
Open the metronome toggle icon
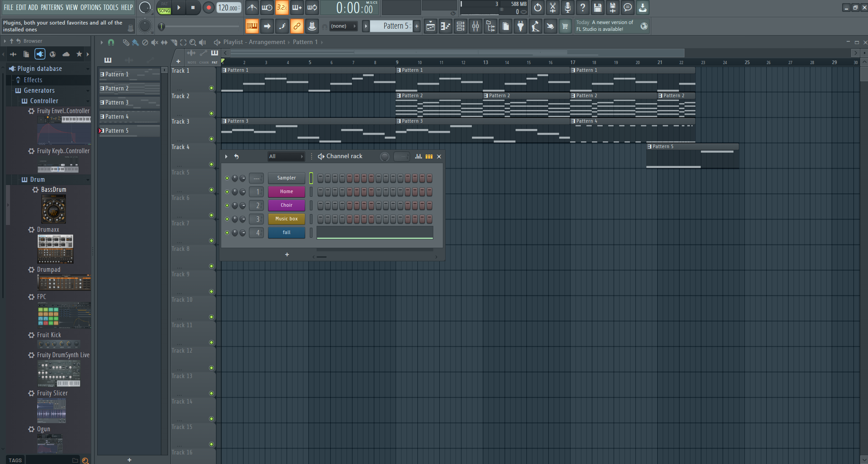pos(252,7)
